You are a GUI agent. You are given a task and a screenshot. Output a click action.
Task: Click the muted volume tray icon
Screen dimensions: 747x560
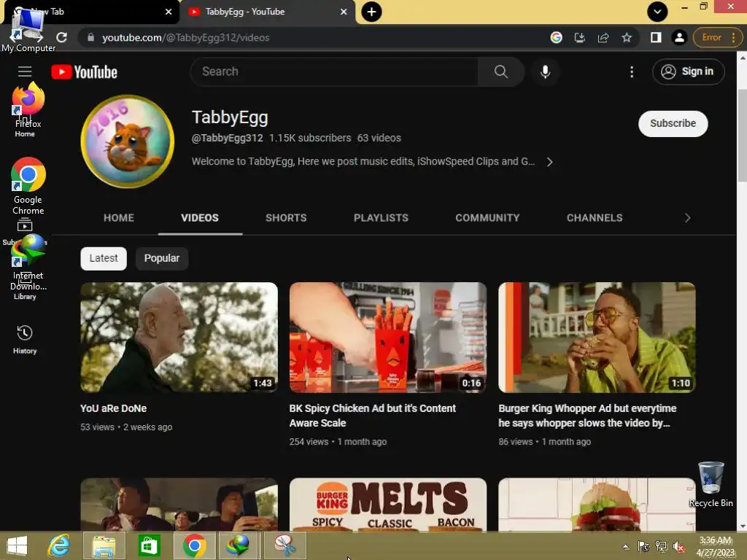tap(678, 547)
